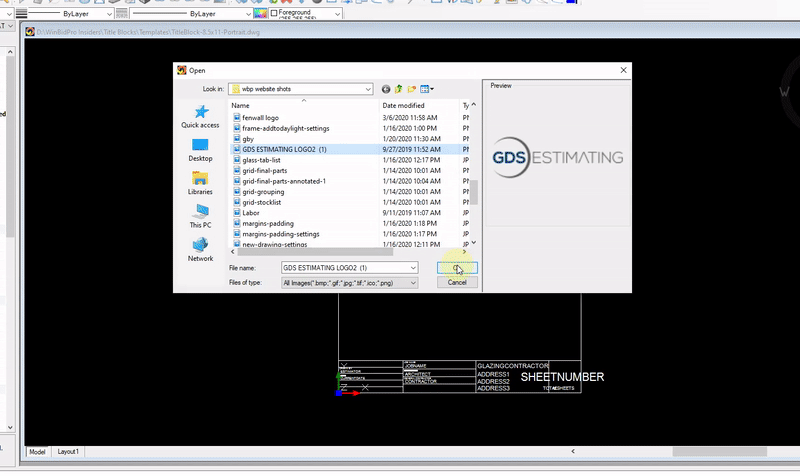
Task: Select the grid-stocklist file
Action: (261, 203)
